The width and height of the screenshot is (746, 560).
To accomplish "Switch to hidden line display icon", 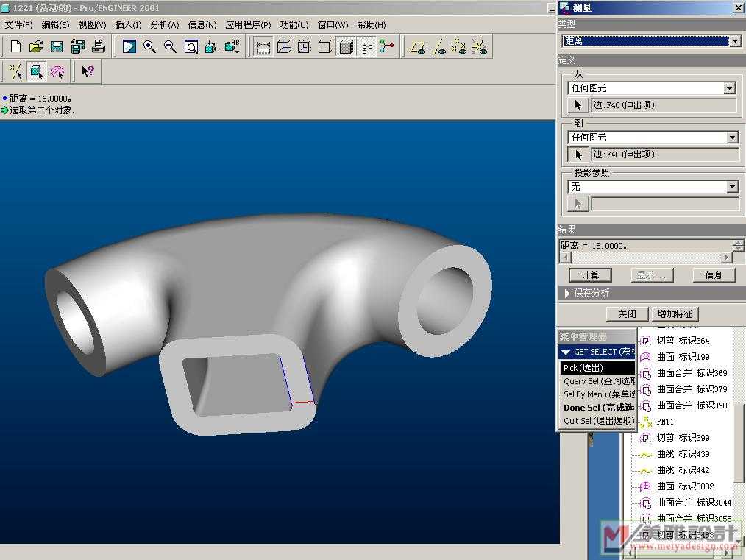I will click(x=305, y=47).
